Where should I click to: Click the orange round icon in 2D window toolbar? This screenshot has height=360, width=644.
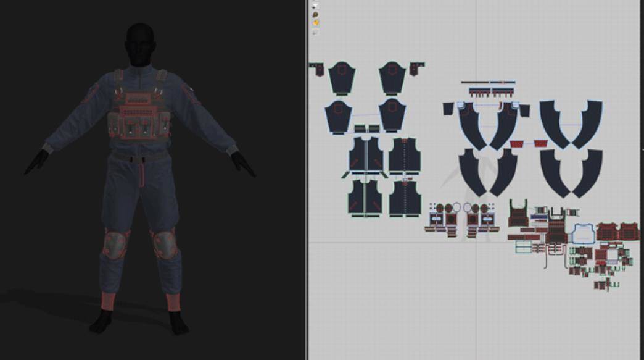click(315, 23)
